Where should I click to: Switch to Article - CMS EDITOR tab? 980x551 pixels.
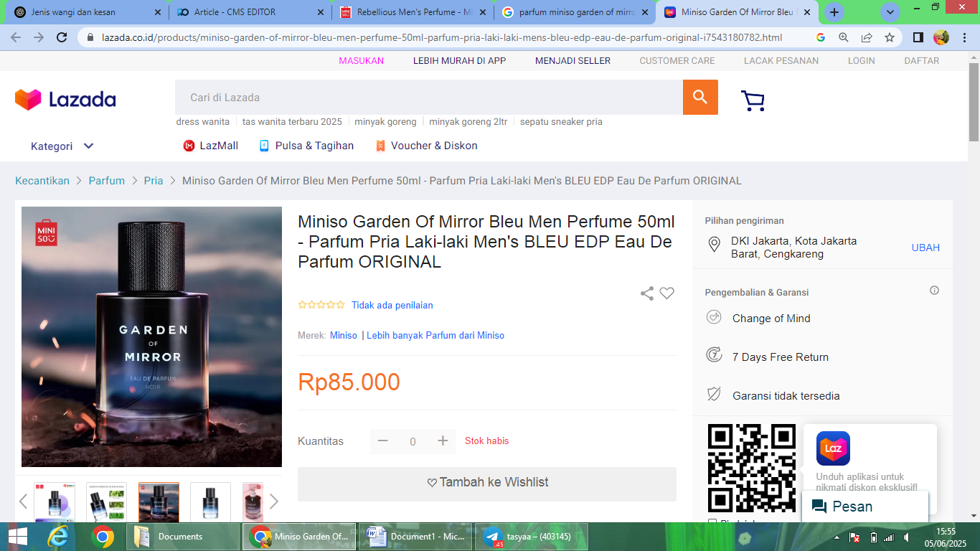pos(250,12)
